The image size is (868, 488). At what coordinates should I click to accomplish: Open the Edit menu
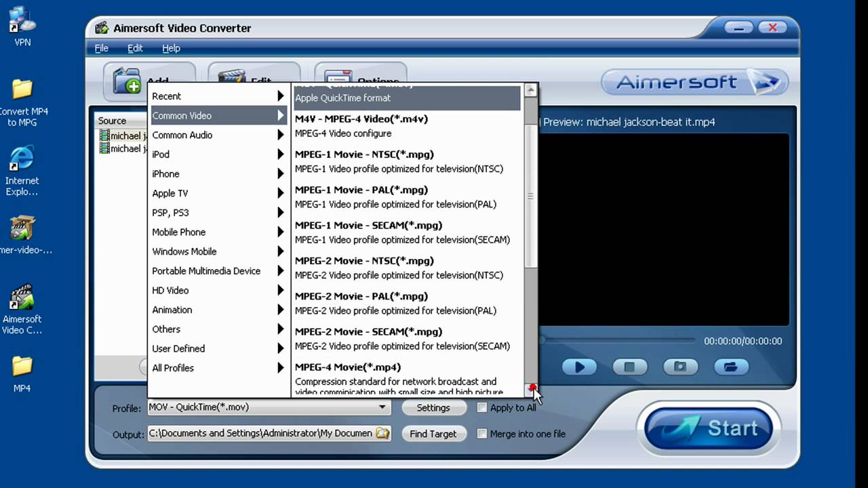pyautogui.click(x=135, y=48)
